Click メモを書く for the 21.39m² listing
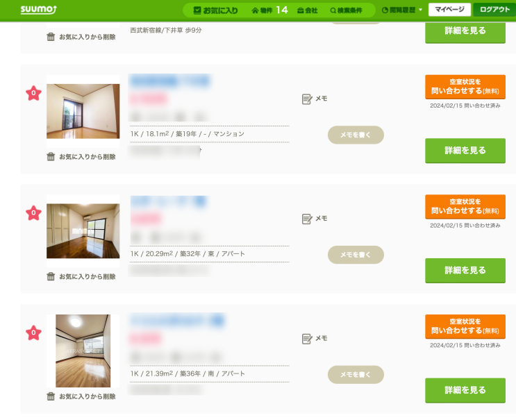 tap(356, 374)
